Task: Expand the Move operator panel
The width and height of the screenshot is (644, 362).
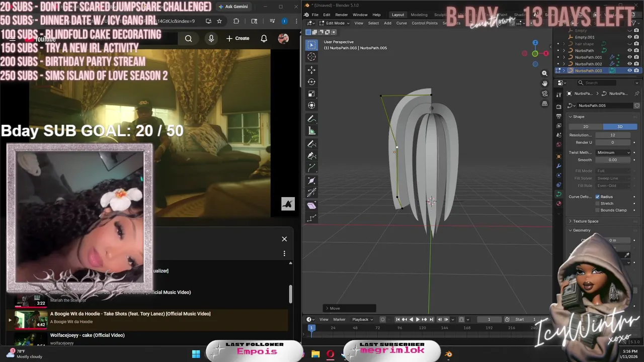Action: [x=327, y=308]
